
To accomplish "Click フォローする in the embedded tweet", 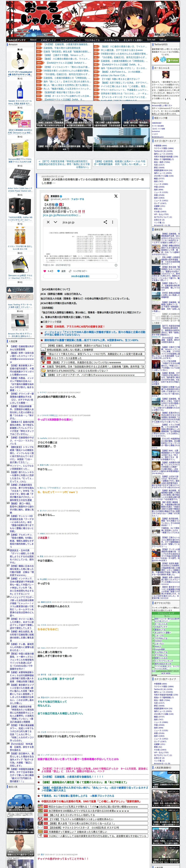I will 77,199.
